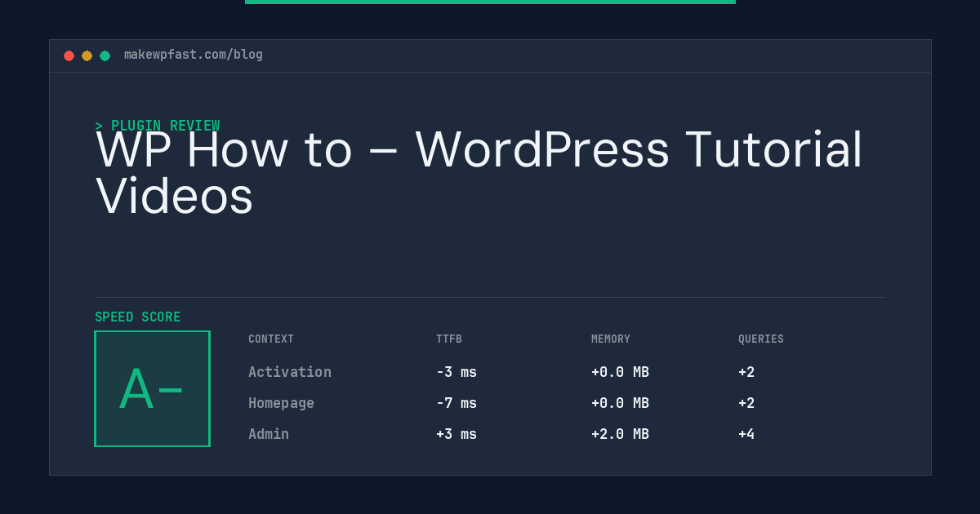
Task: Click Activation memory value '+0.0 MB'
Action: tap(620, 372)
